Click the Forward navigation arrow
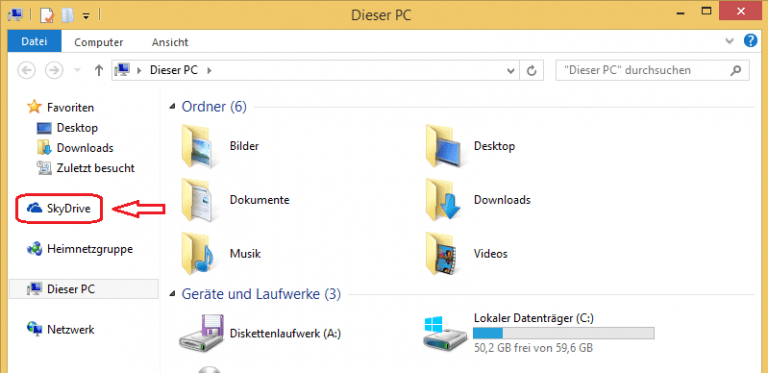768x373 pixels. pos(54,70)
